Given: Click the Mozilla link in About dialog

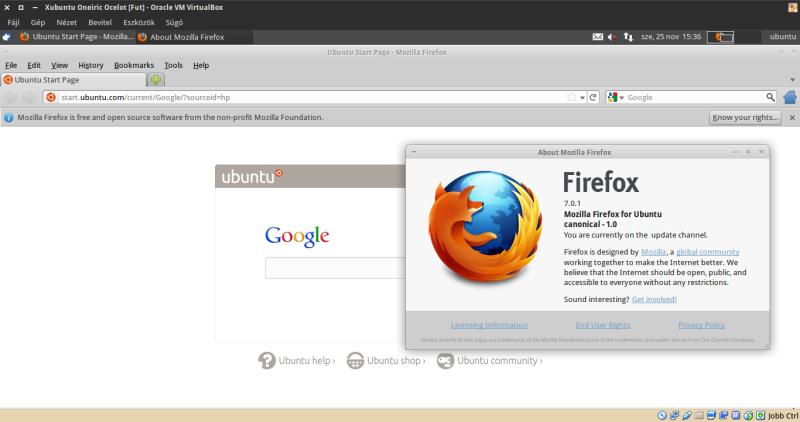Looking at the screenshot, I should (653, 252).
